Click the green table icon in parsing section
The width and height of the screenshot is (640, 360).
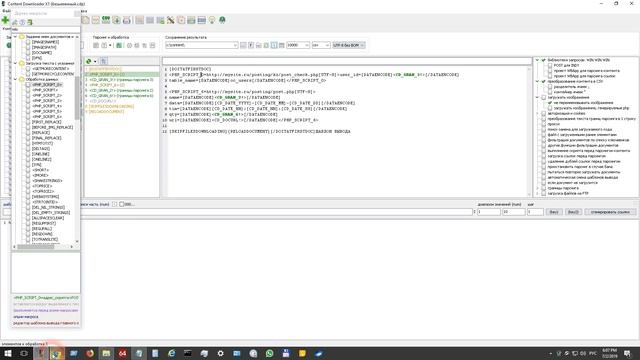119,45
